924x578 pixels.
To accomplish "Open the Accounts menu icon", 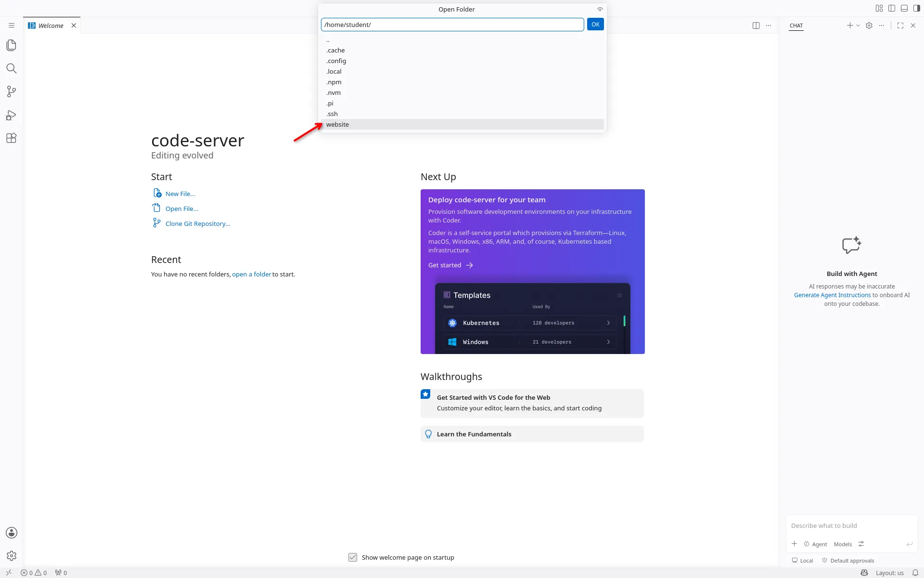I will (x=12, y=533).
